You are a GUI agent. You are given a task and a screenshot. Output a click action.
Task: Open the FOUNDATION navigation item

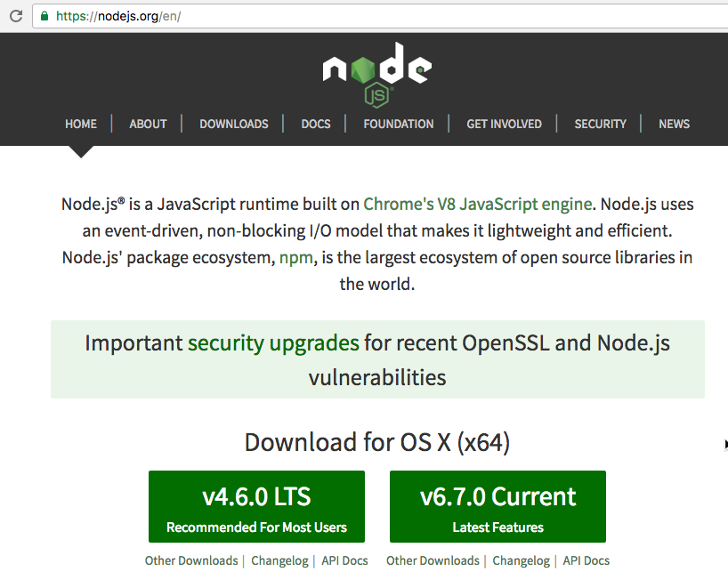pyautogui.click(x=398, y=124)
